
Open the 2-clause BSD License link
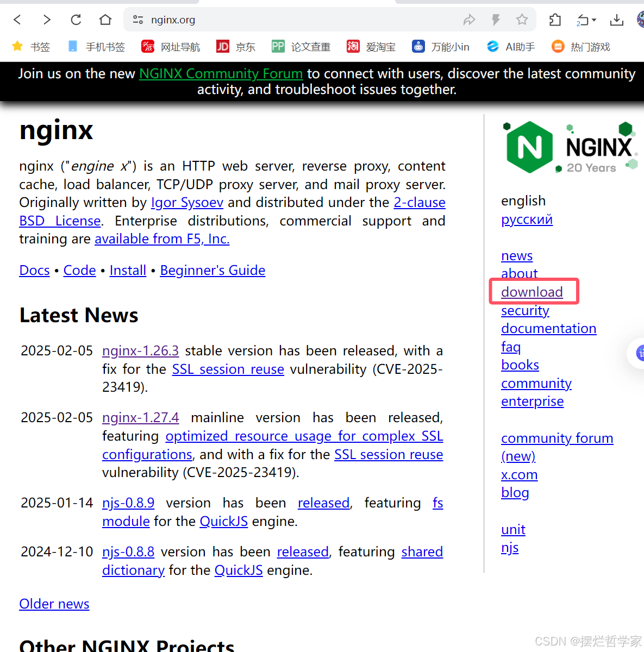[420, 203]
